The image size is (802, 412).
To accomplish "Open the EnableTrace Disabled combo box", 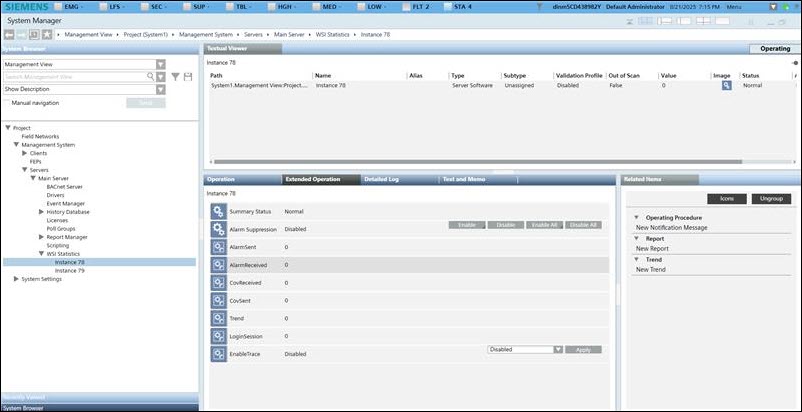I will 526,349.
